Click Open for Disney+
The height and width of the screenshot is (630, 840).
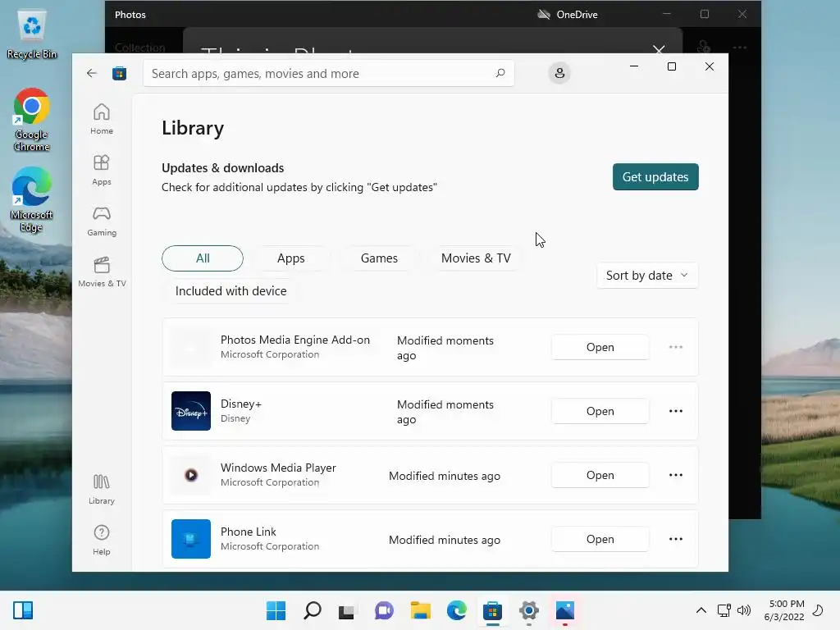(600, 411)
